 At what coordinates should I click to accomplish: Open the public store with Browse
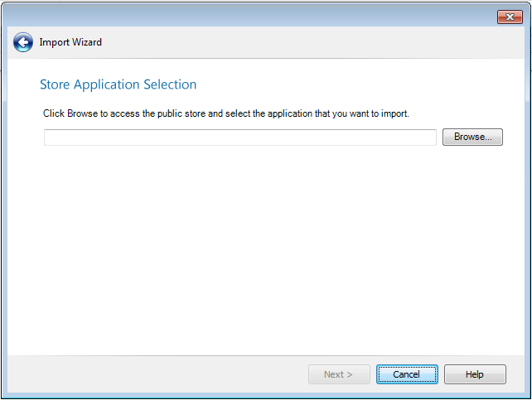pos(472,137)
